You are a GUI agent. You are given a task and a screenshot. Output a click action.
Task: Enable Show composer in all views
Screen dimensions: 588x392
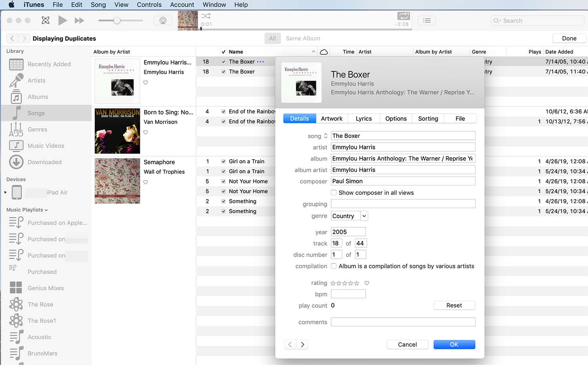pyautogui.click(x=334, y=192)
